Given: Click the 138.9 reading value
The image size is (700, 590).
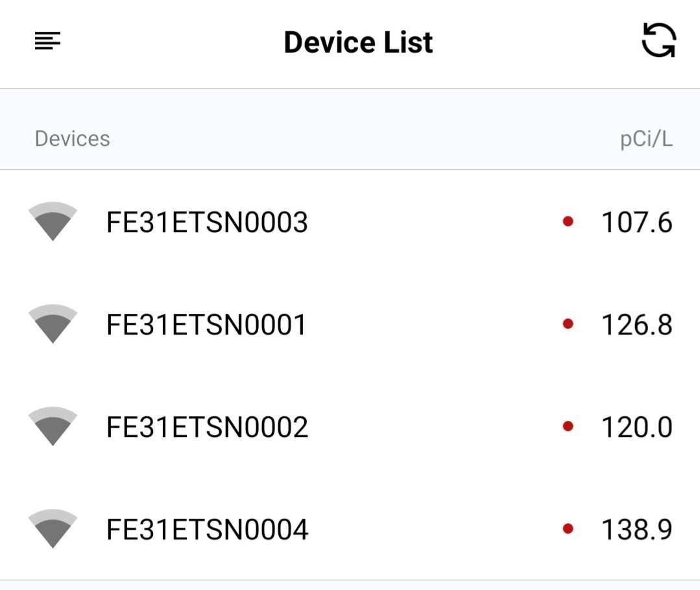Looking at the screenshot, I should click(636, 529).
